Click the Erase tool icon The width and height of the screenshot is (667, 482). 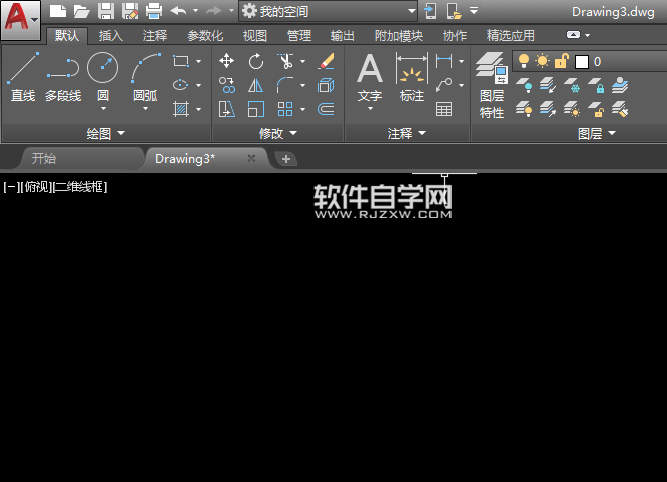point(326,61)
